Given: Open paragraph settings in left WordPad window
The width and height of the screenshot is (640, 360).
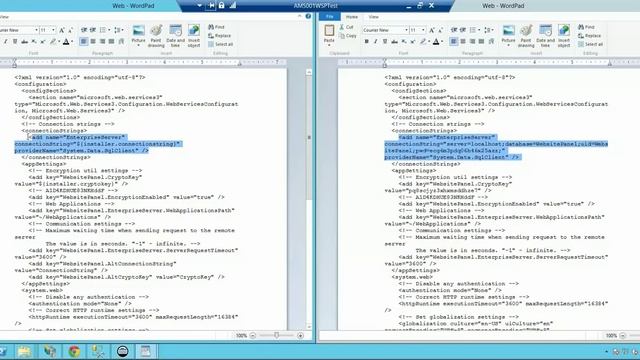Looking at the screenshot, I should [x=122, y=41].
